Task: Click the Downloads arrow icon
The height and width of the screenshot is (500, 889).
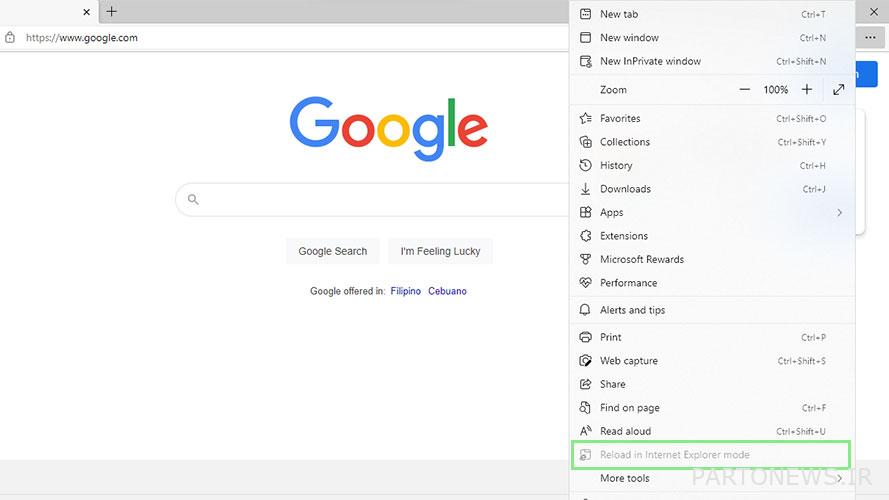Action: [586, 189]
